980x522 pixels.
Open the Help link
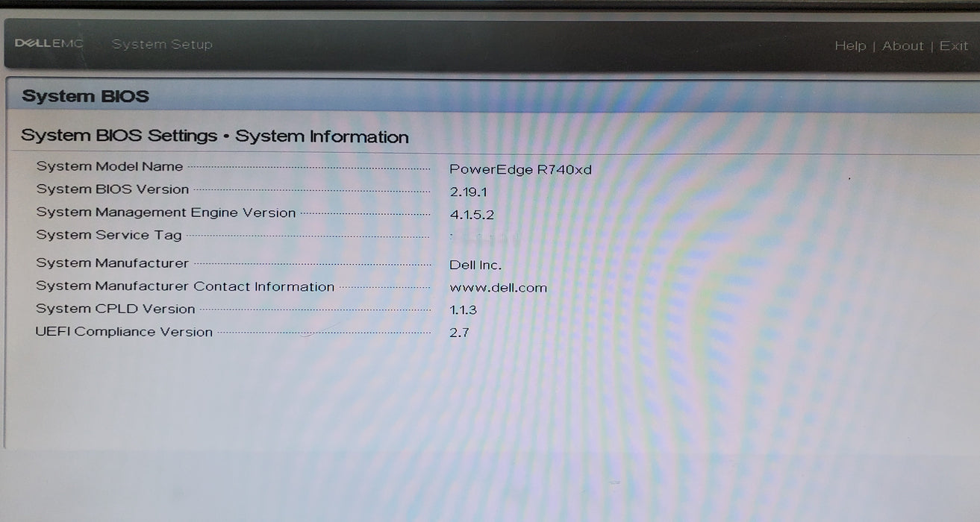(851, 45)
